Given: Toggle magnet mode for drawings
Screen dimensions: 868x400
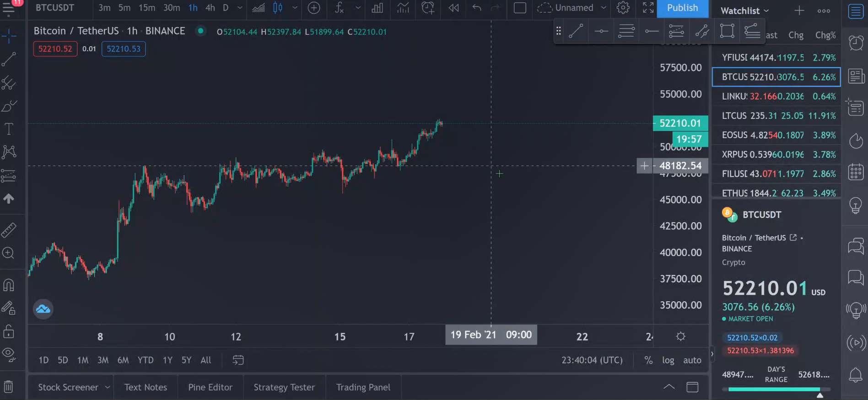Looking at the screenshot, I should click(x=9, y=285).
